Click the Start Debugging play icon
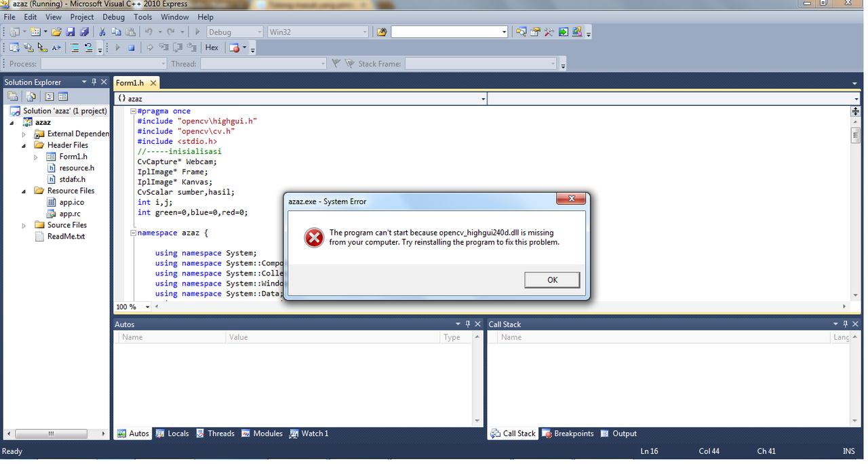868x464 pixels. 198,32
